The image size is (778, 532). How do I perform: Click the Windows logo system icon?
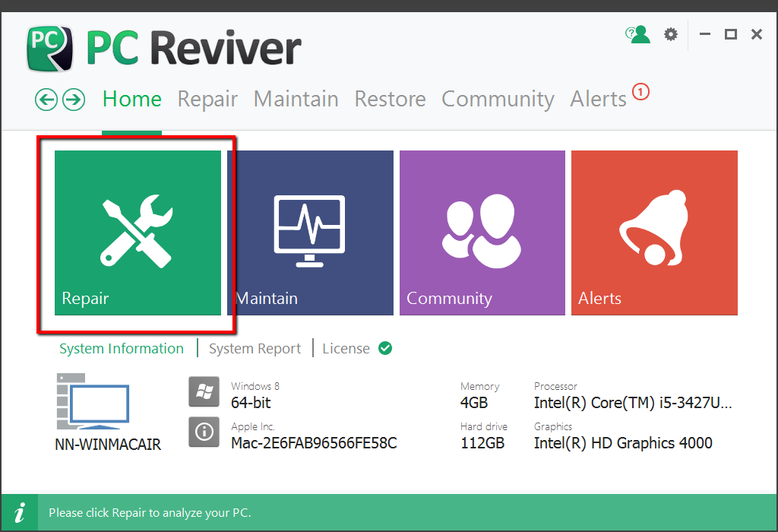pos(204,392)
